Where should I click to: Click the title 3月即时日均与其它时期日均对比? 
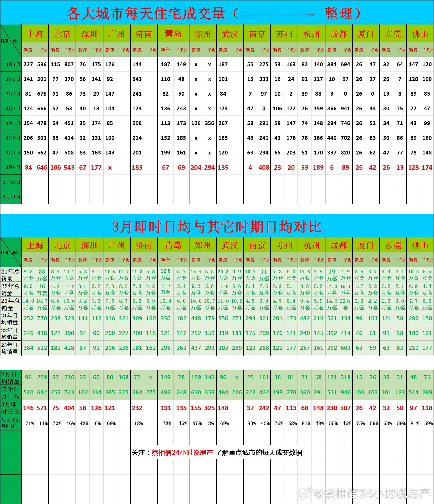click(217, 227)
